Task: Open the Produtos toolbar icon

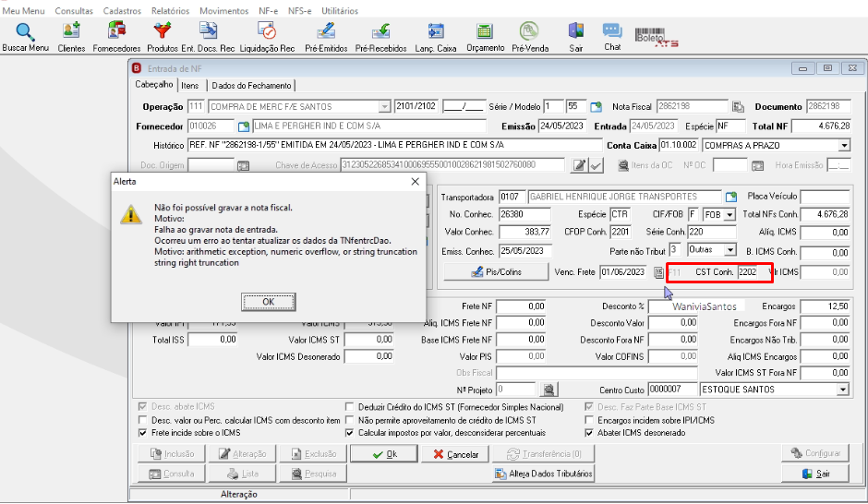Action: [x=163, y=31]
